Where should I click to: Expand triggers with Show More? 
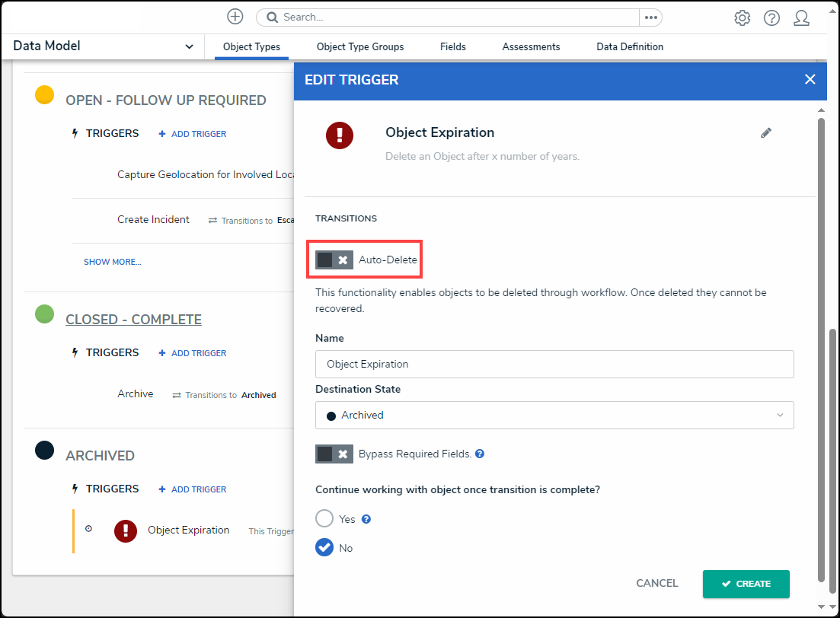click(x=112, y=262)
